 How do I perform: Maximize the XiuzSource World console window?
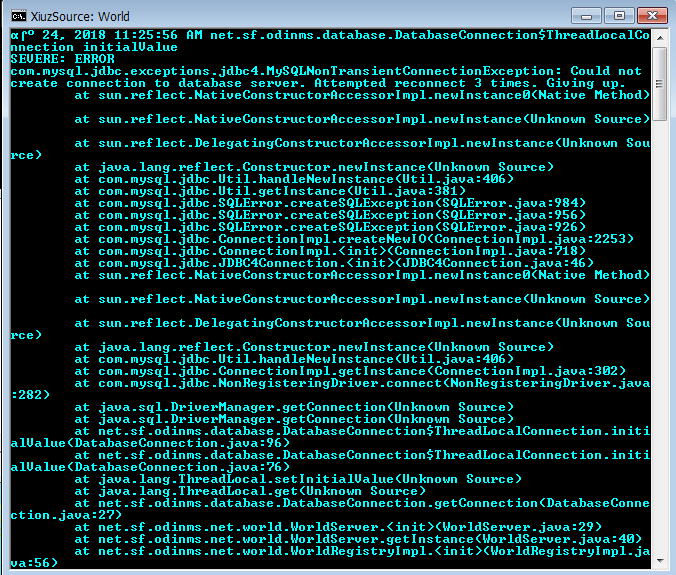(619, 16)
